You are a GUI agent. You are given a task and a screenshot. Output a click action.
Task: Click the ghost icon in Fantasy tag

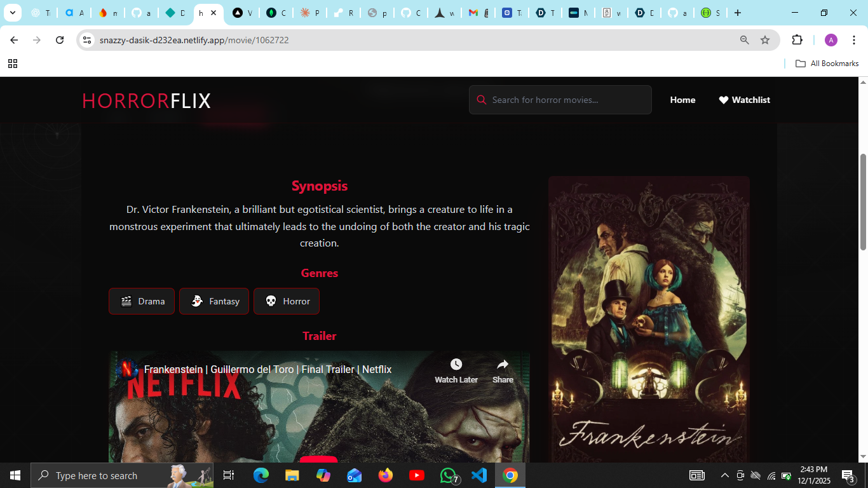pos(197,301)
